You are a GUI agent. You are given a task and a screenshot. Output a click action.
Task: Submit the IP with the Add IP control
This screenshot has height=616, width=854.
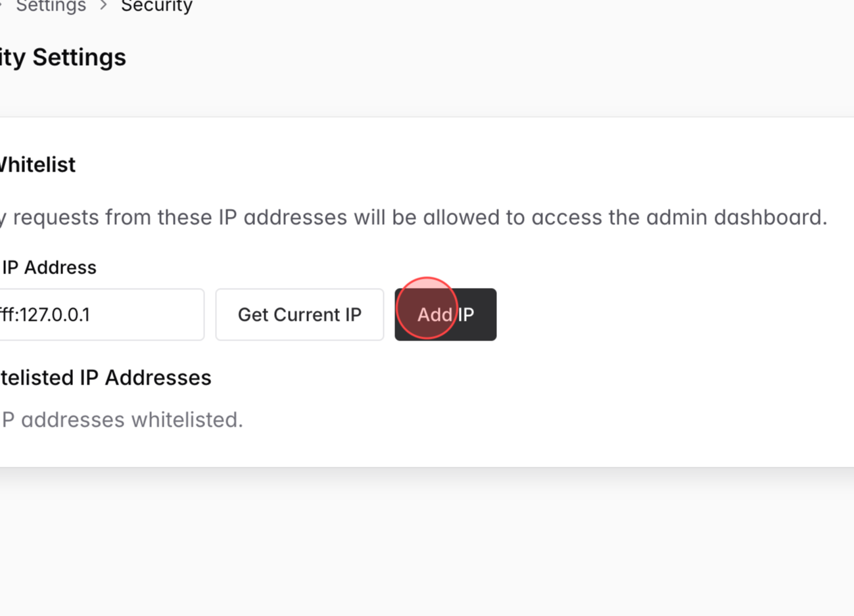coord(445,314)
